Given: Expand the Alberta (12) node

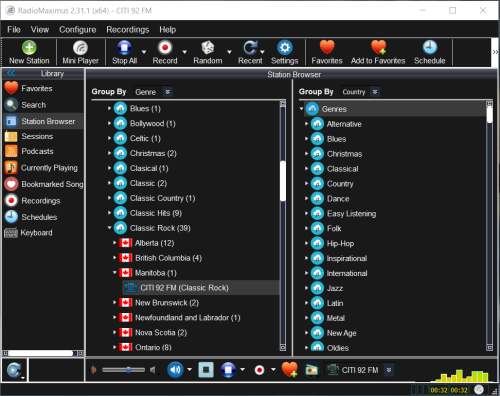Looking at the screenshot, I should pyautogui.click(x=114, y=243).
